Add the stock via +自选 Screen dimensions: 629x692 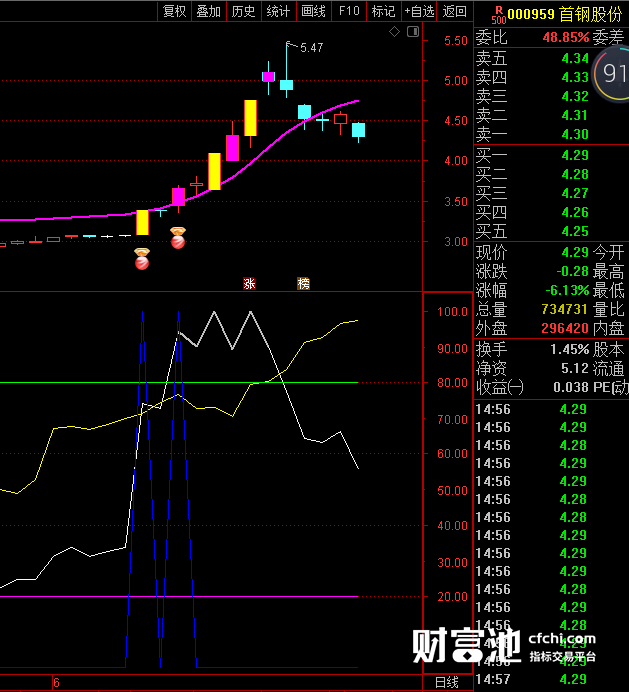pos(419,11)
